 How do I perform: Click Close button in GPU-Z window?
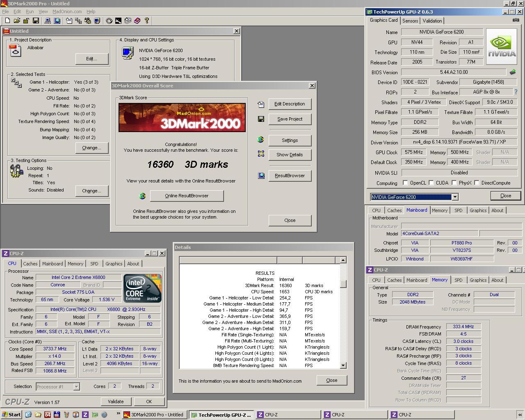coord(505,196)
